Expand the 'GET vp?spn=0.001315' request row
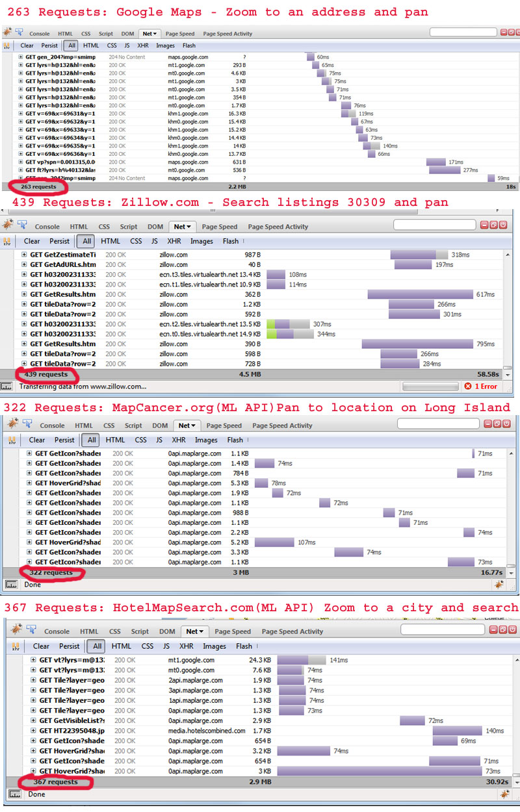Image resolution: width=520 pixels, height=812 pixels. (21, 162)
